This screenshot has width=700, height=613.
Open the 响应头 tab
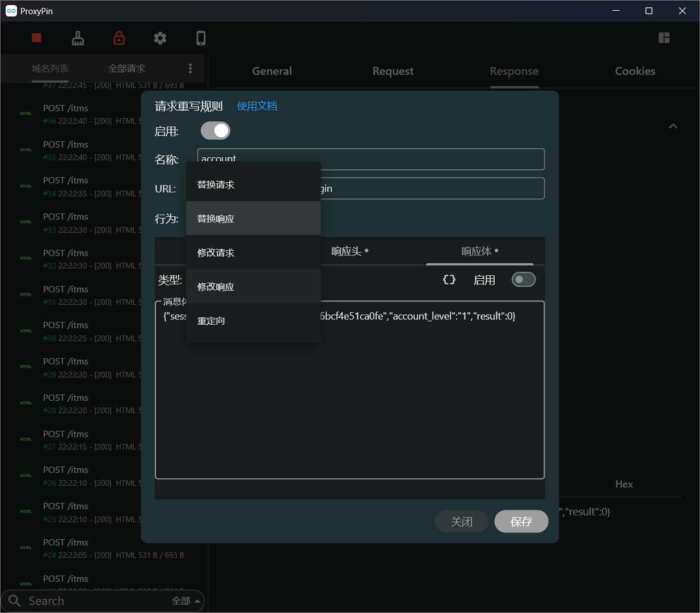[349, 251]
